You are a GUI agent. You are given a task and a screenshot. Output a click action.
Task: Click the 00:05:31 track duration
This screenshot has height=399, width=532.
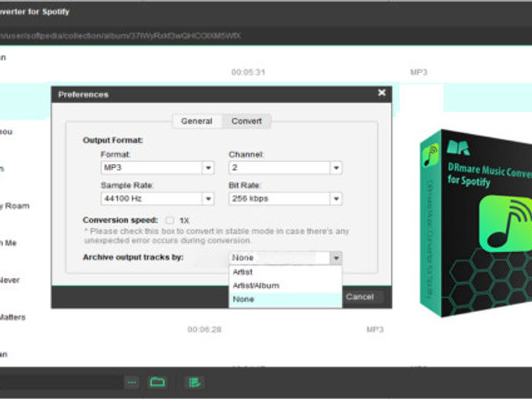(x=248, y=72)
